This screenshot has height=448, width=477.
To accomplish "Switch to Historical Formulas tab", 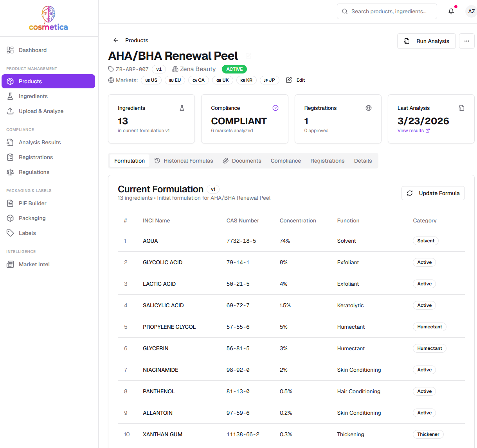I will click(184, 161).
